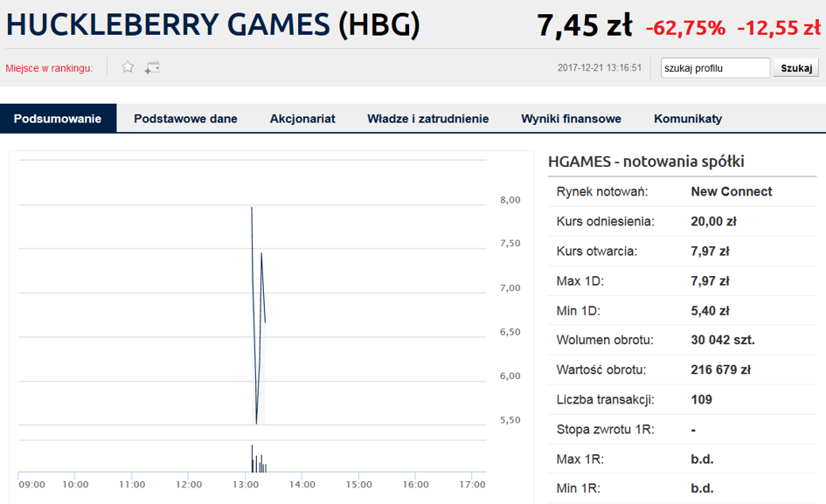
Task: Click Kurs odniesienia value 20,00 zł
Action: coord(713,221)
